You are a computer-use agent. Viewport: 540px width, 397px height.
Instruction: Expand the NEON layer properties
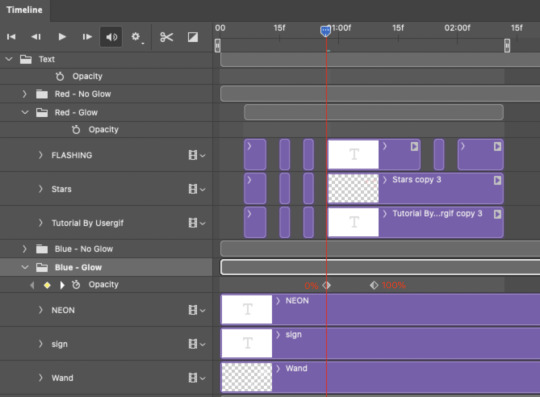40,310
